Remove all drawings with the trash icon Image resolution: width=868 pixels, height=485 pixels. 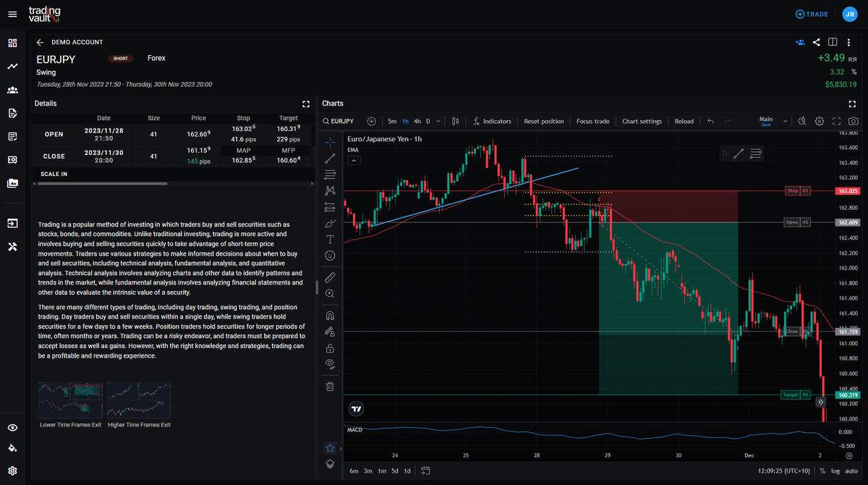330,386
